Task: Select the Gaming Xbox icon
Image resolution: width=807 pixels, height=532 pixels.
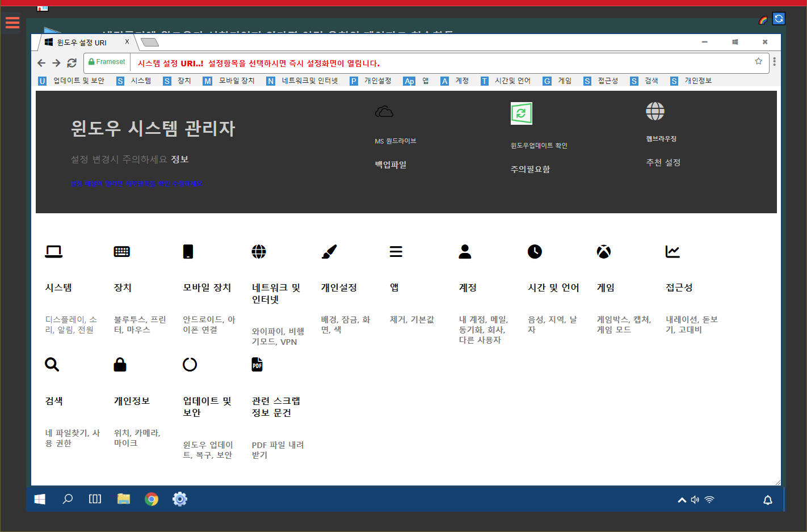Action: (604, 251)
